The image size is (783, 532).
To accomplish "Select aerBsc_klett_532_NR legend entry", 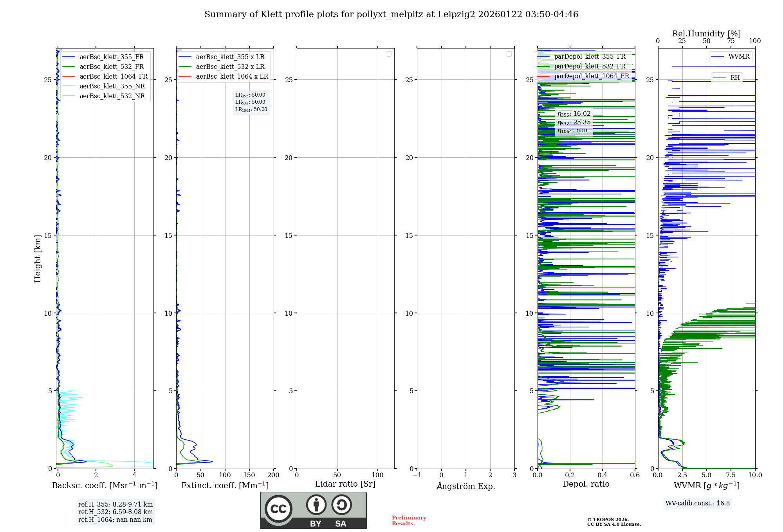I will tap(112, 96).
